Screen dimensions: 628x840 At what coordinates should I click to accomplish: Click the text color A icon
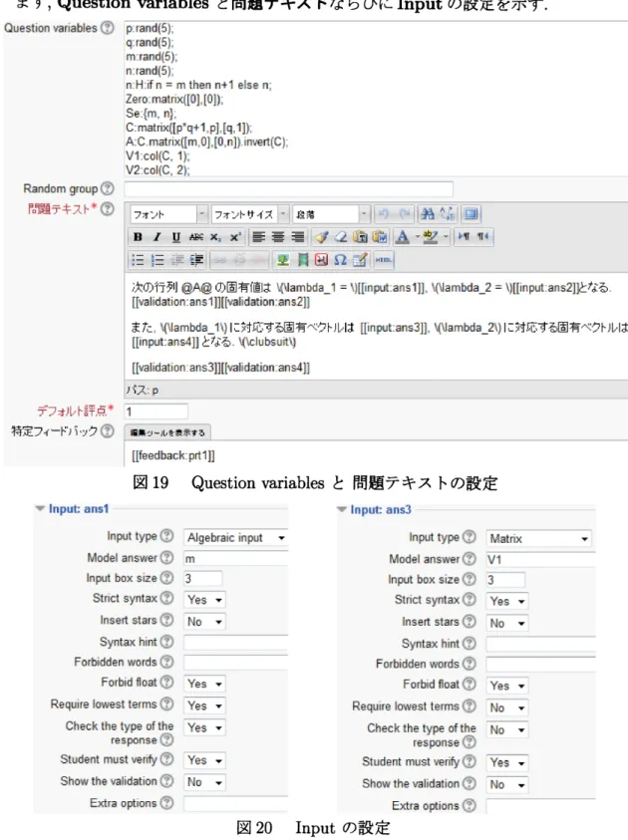[x=402, y=237]
